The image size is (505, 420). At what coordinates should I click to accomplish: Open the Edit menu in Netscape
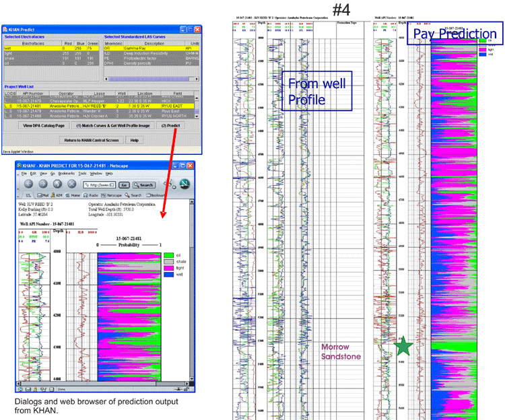tap(33, 174)
